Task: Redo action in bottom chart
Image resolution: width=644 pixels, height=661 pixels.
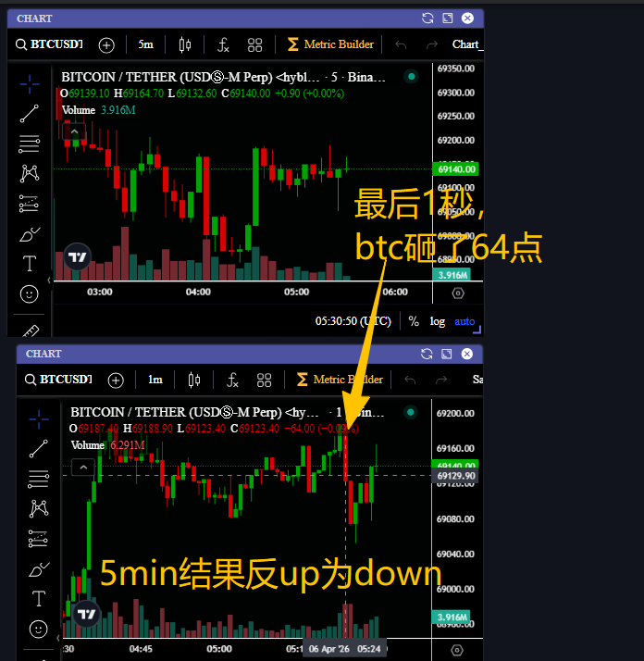Action: (x=441, y=380)
